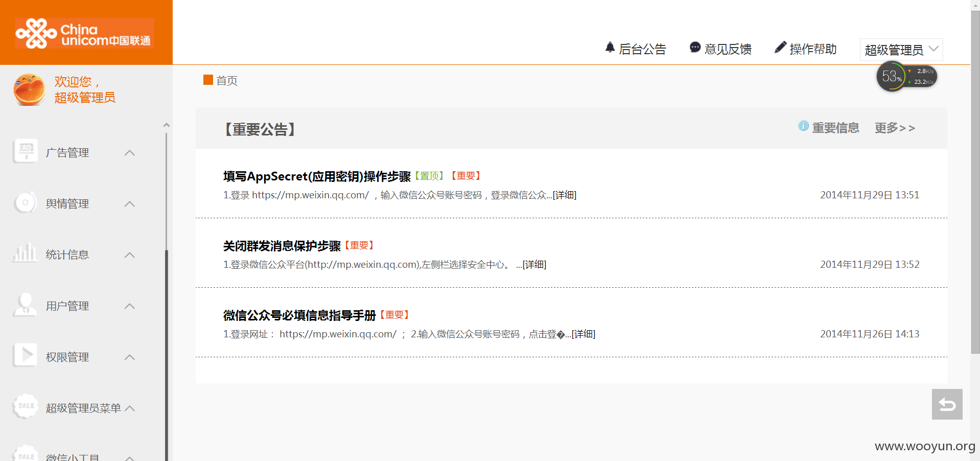Click the 广告管理 sidebar icon
This screenshot has width=980, height=461.
[x=25, y=152]
